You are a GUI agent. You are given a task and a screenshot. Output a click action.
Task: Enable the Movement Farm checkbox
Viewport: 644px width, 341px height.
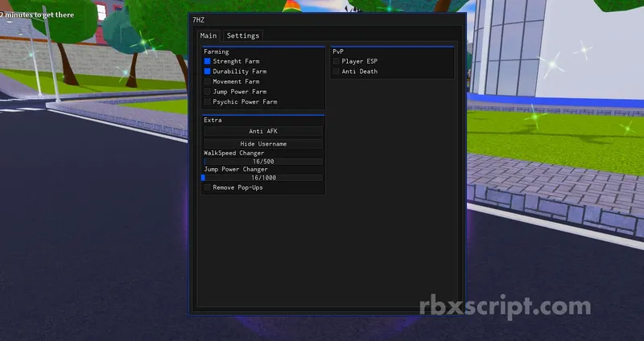point(208,81)
